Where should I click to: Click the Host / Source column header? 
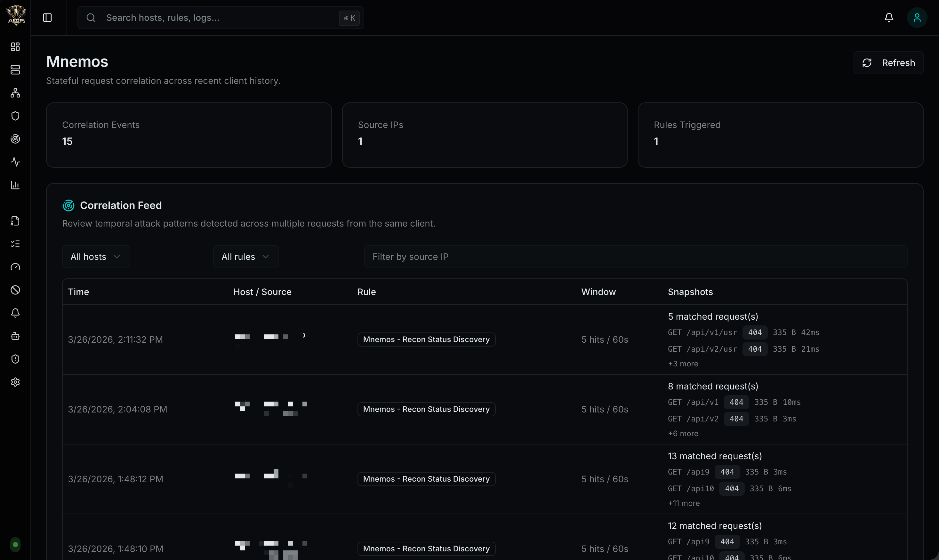[x=262, y=292]
